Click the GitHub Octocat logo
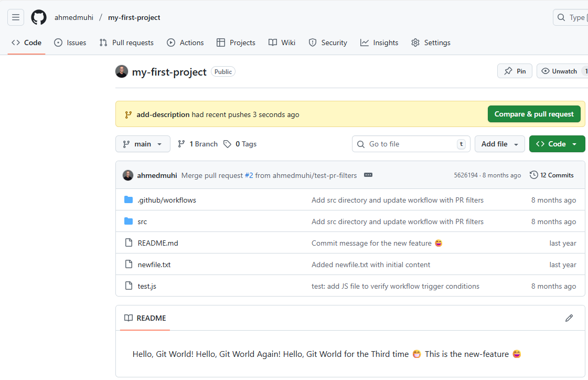Screen dimensions: 588x380 tap(39, 17)
